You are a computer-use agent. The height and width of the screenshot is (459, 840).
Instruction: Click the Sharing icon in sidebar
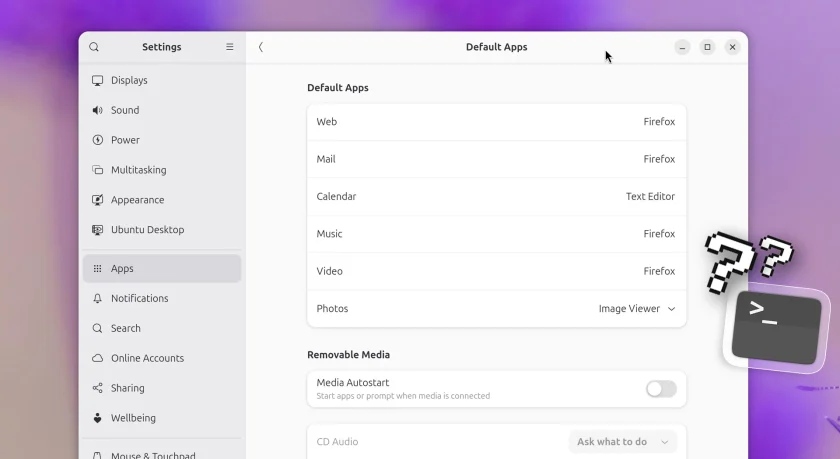click(x=98, y=388)
